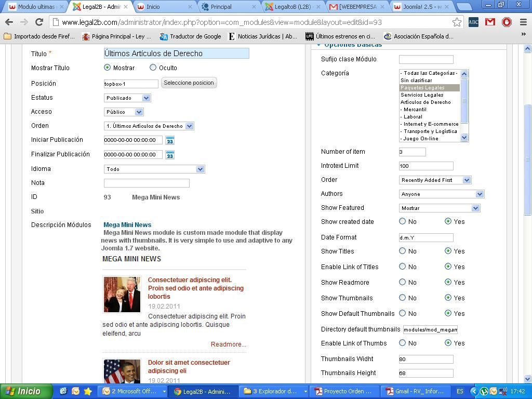This screenshot has height=399, width=532.
Task: Set Enable Link of Titles to No
Action: point(403,267)
